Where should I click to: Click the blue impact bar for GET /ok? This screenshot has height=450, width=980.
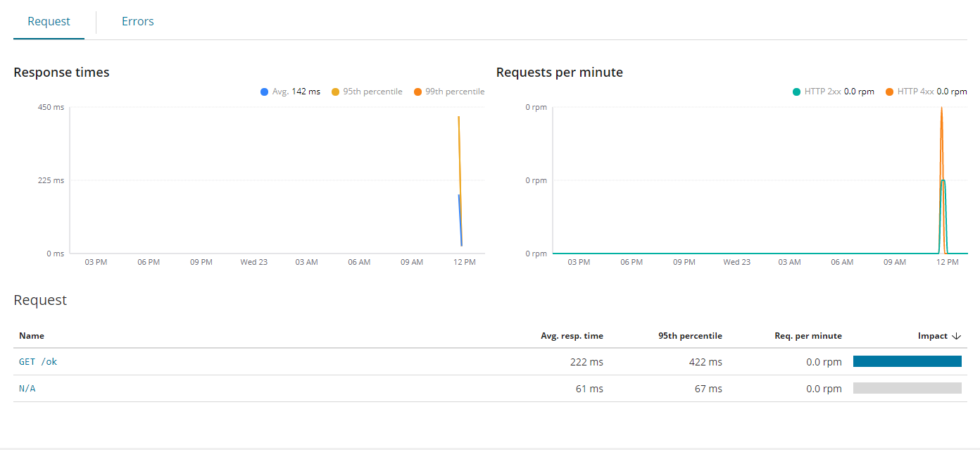(907, 361)
